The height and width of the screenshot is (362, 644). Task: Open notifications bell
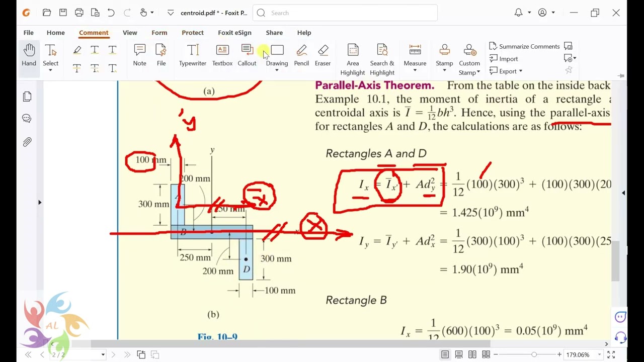coord(518,13)
